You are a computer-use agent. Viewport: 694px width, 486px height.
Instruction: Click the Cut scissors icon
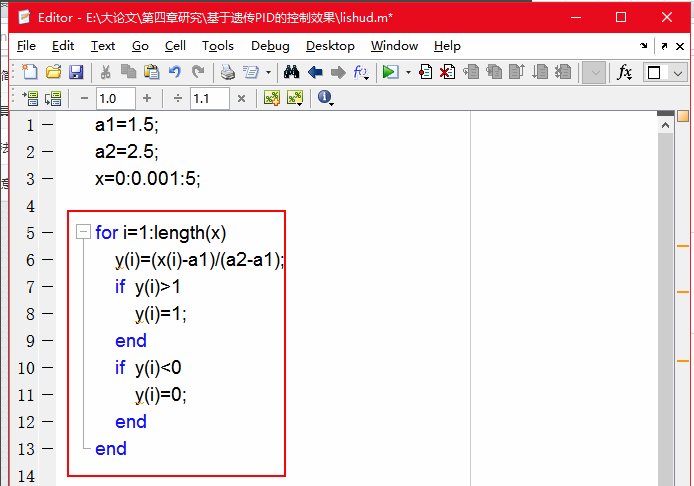[105, 72]
